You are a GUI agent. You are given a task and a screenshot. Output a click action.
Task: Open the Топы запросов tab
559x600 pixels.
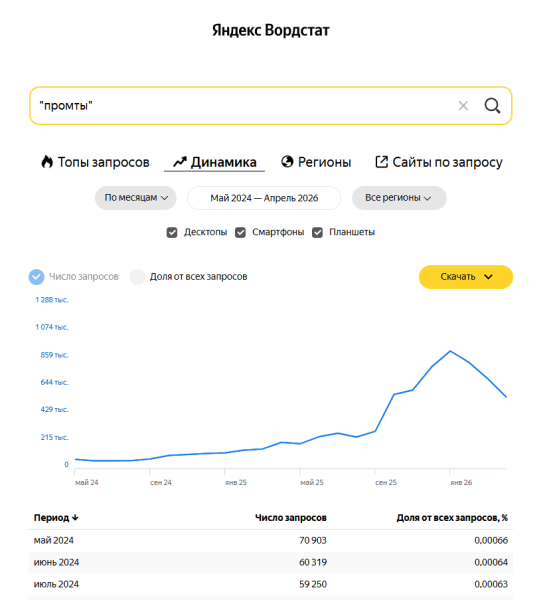coord(95,162)
